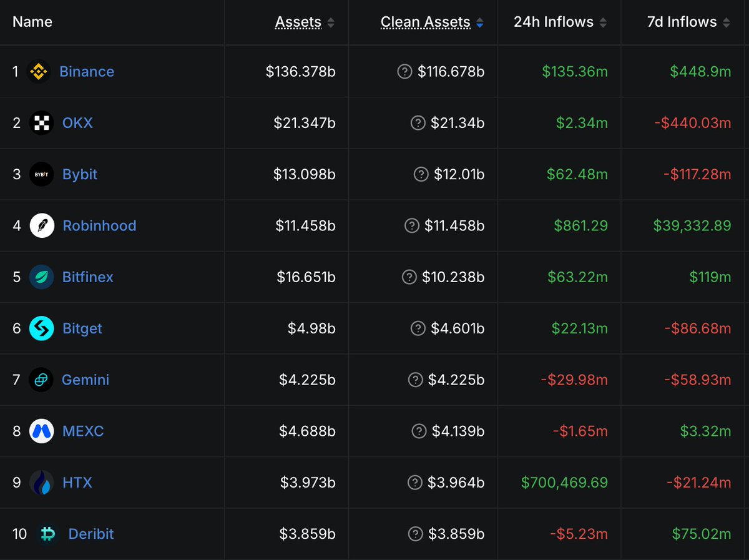Open the OKX exchange link

77,123
